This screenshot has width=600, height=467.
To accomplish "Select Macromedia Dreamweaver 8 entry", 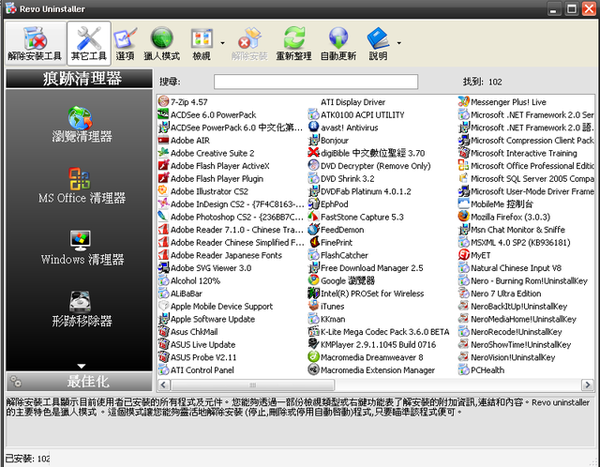I will coord(365,358).
